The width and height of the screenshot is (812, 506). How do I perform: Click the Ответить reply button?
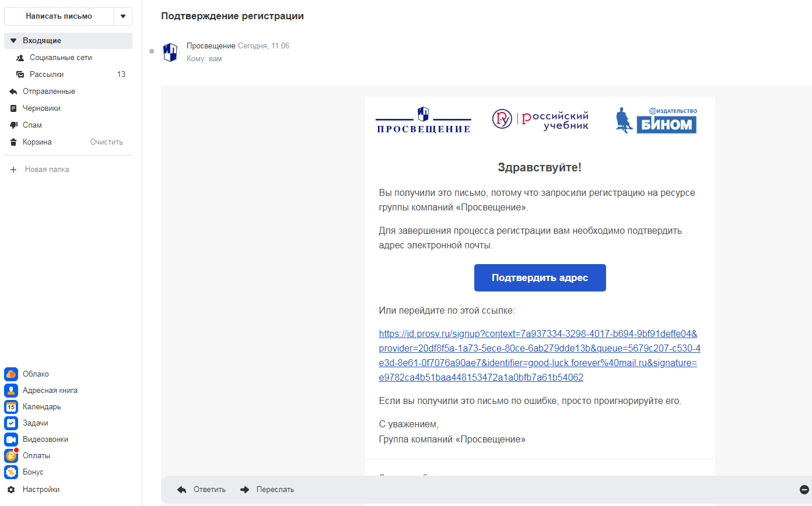(202, 490)
